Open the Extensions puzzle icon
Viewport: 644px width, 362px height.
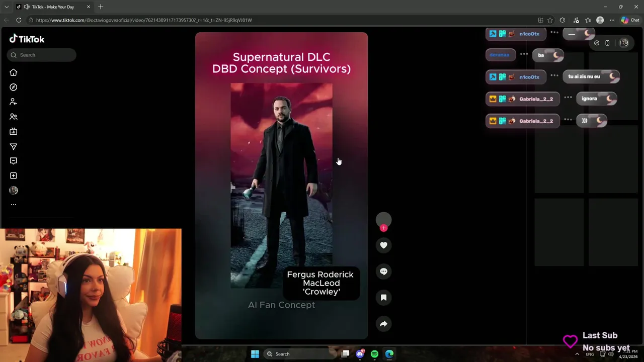pyautogui.click(x=562, y=20)
